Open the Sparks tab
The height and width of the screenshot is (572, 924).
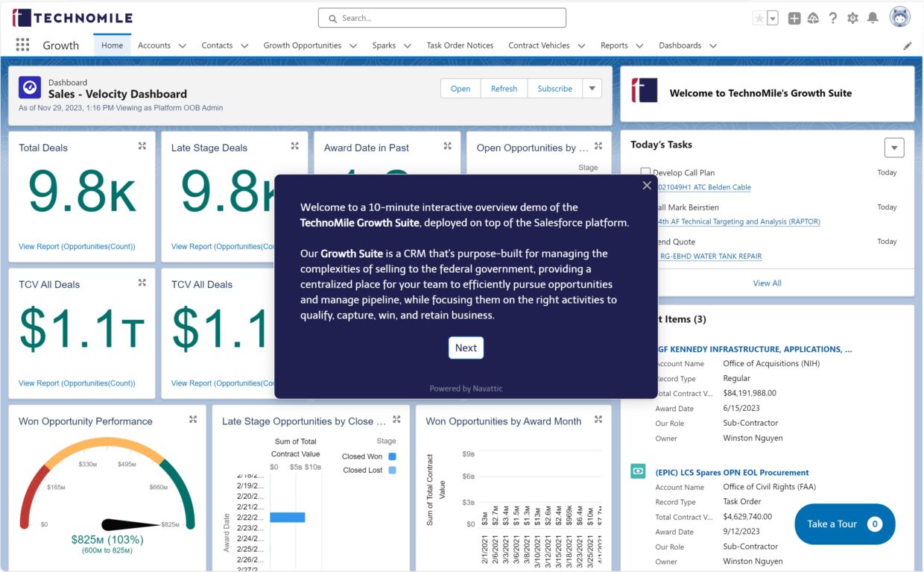tap(384, 45)
